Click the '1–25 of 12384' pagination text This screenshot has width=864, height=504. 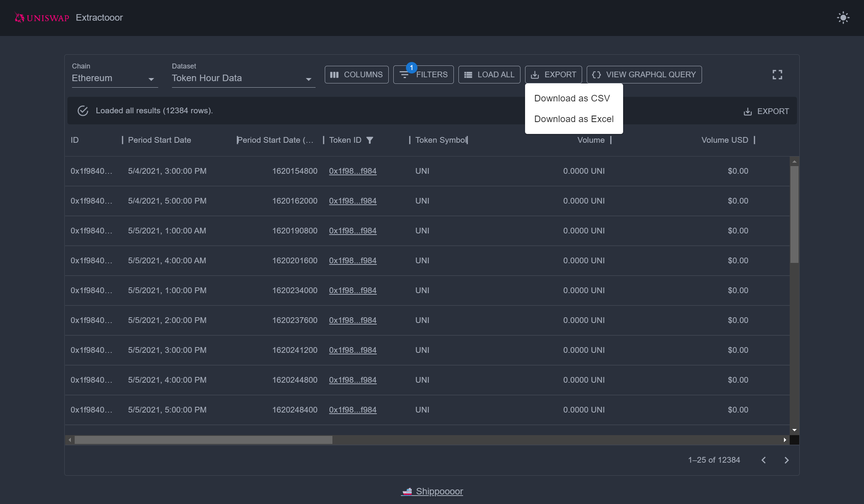(714, 460)
